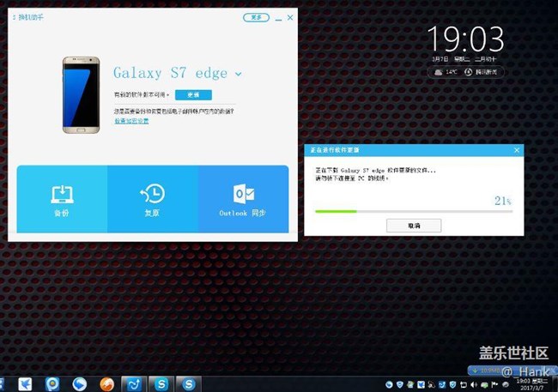Click the Galaxy S7 edge phone image

click(x=81, y=94)
